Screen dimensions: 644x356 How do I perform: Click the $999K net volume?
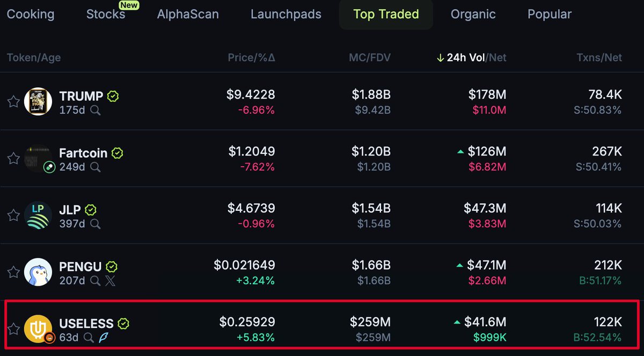pos(489,338)
